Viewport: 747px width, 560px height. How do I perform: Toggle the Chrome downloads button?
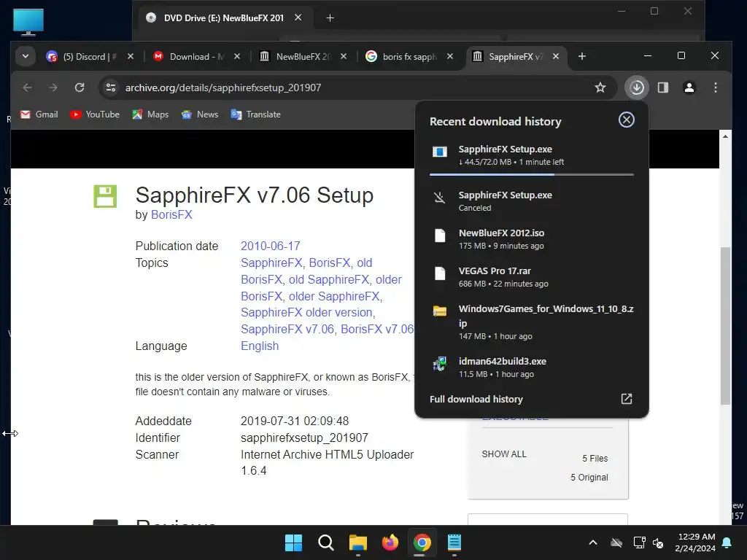pyautogui.click(x=637, y=87)
